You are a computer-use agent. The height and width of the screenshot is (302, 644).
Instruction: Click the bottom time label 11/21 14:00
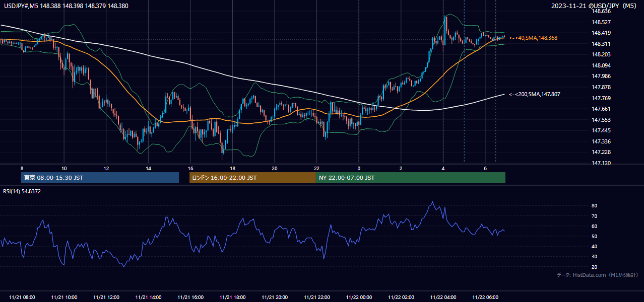pyautogui.click(x=148, y=297)
